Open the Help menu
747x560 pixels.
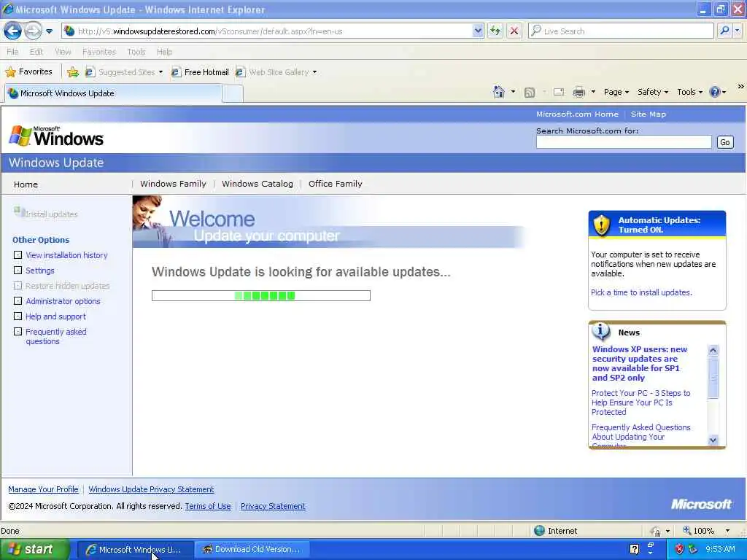[164, 52]
